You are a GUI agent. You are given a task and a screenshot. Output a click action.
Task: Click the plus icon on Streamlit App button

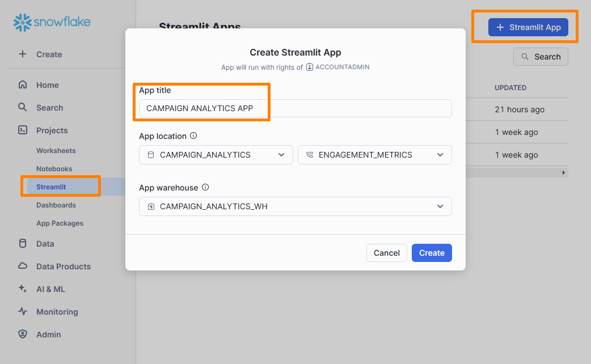point(500,27)
